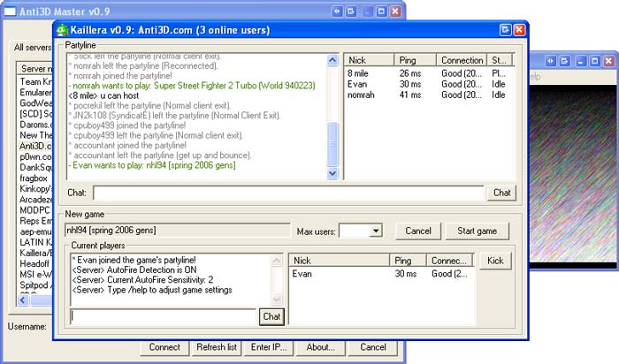
Task: Click 'Evan wants to play: nhl94' message
Action: click(151, 165)
